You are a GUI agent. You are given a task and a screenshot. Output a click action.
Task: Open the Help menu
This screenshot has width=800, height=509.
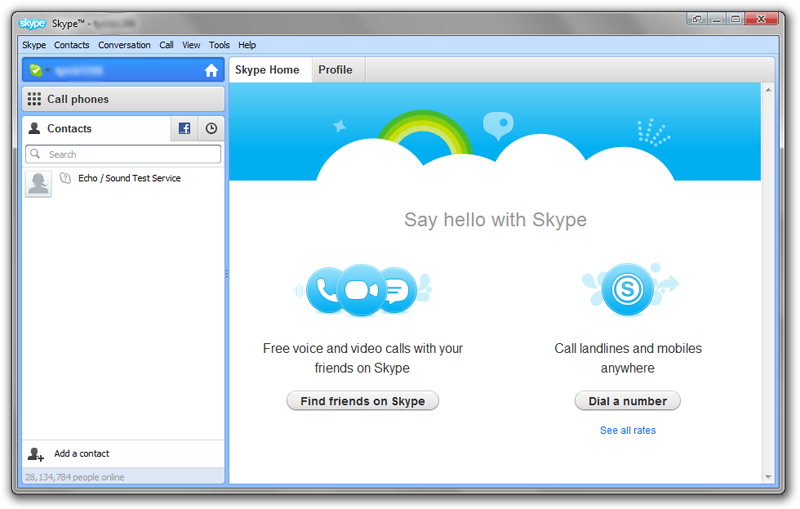(x=247, y=45)
